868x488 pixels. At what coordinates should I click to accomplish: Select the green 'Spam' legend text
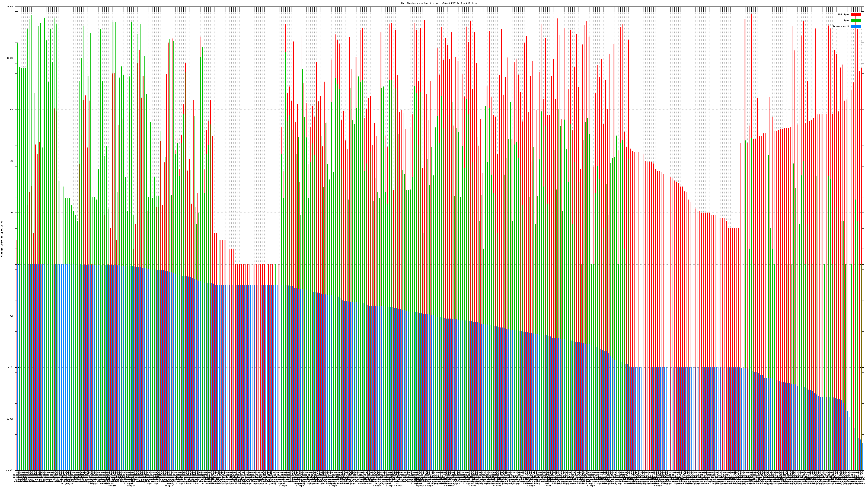coord(846,21)
